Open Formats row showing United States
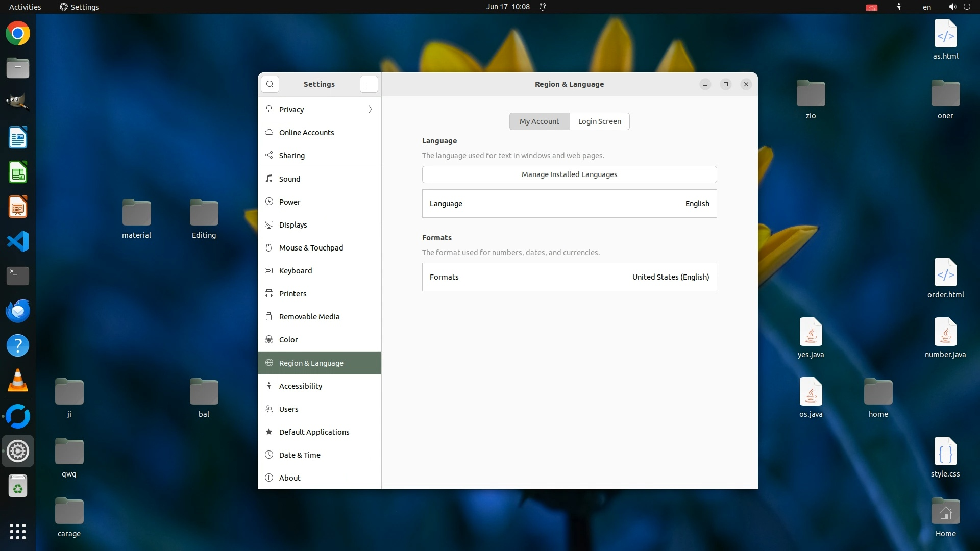This screenshot has width=980, height=551. coord(569,277)
